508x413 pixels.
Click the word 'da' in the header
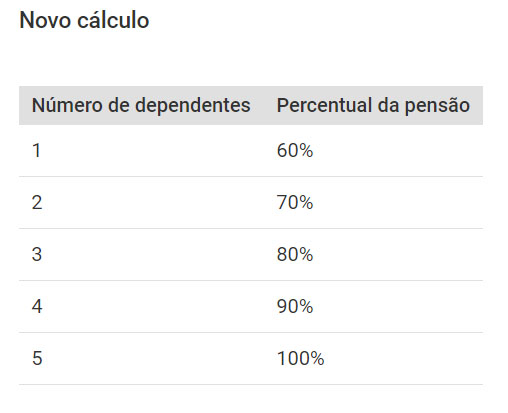(388, 105)
